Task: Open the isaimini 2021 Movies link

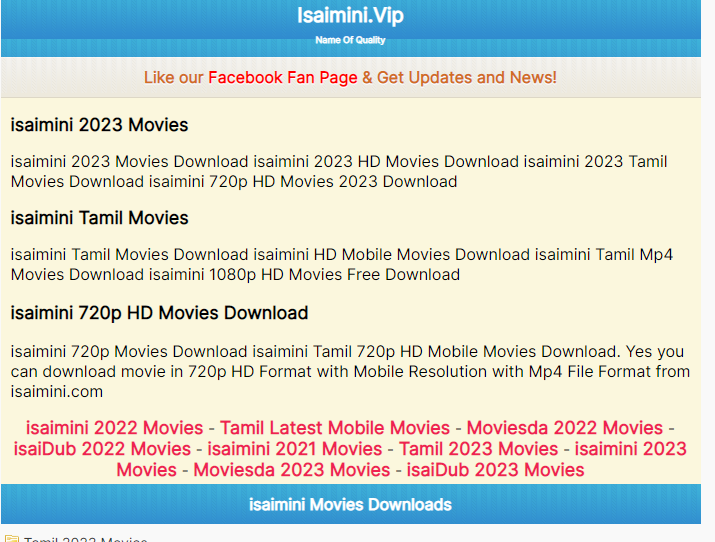Action: coord(295,449)
